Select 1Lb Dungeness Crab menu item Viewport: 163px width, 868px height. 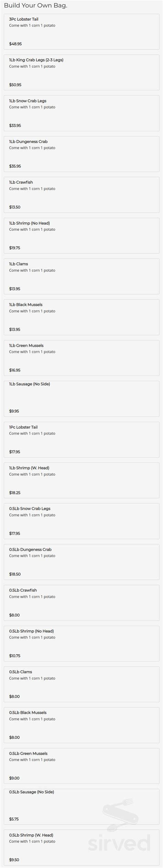81,154
